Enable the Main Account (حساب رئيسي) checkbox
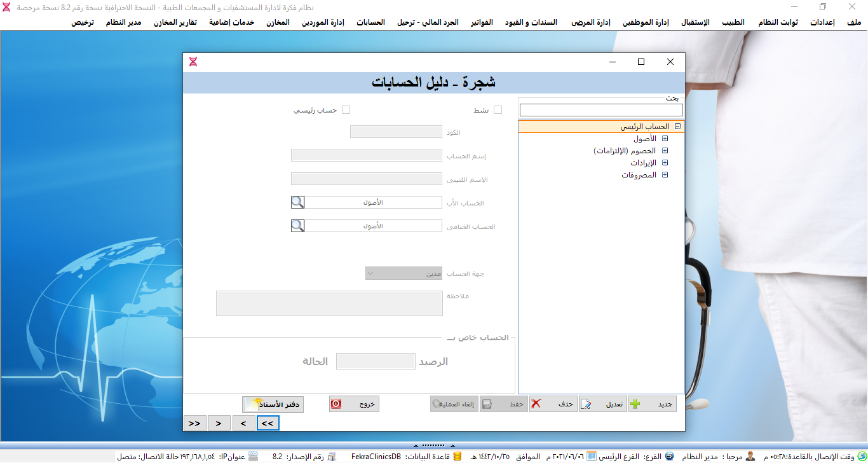Viewport: 868px width, 463px height. (346, 110)
